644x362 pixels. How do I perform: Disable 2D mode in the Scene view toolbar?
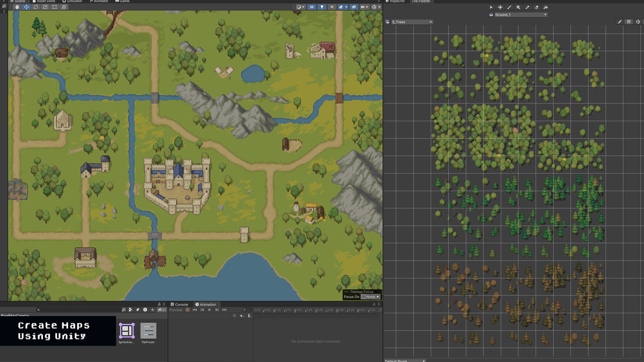point(312,7)
